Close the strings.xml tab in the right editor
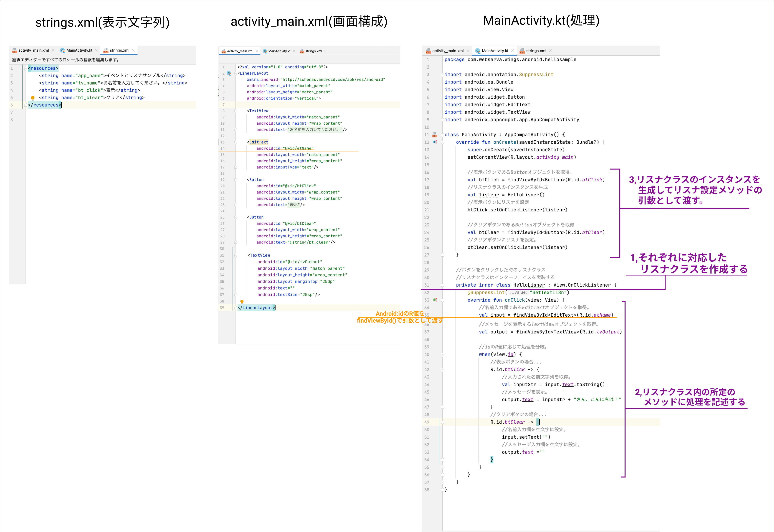Viewport: 774px width, 532px height. coord(551,51)
